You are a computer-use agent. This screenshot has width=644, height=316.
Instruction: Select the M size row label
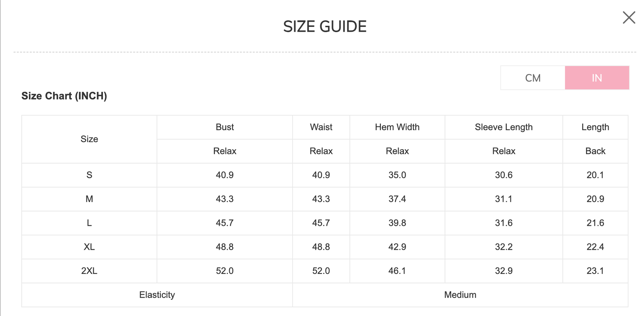[89, 199]
